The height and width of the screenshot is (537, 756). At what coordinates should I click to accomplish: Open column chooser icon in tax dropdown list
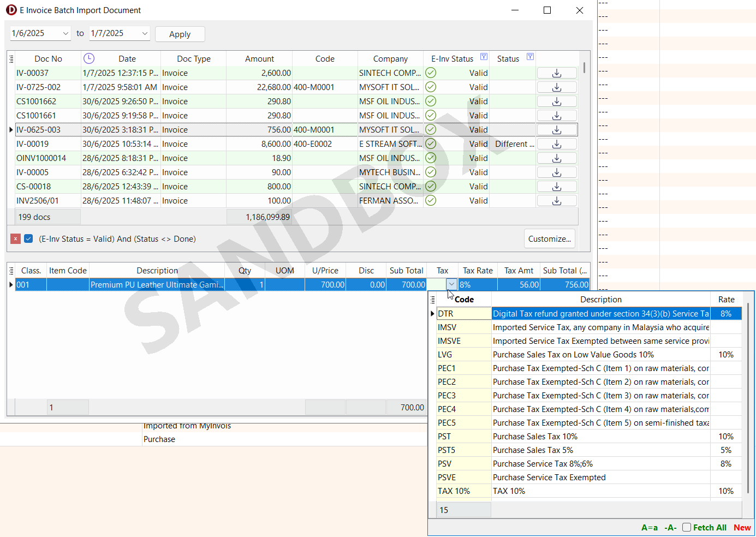coord(433,300)
